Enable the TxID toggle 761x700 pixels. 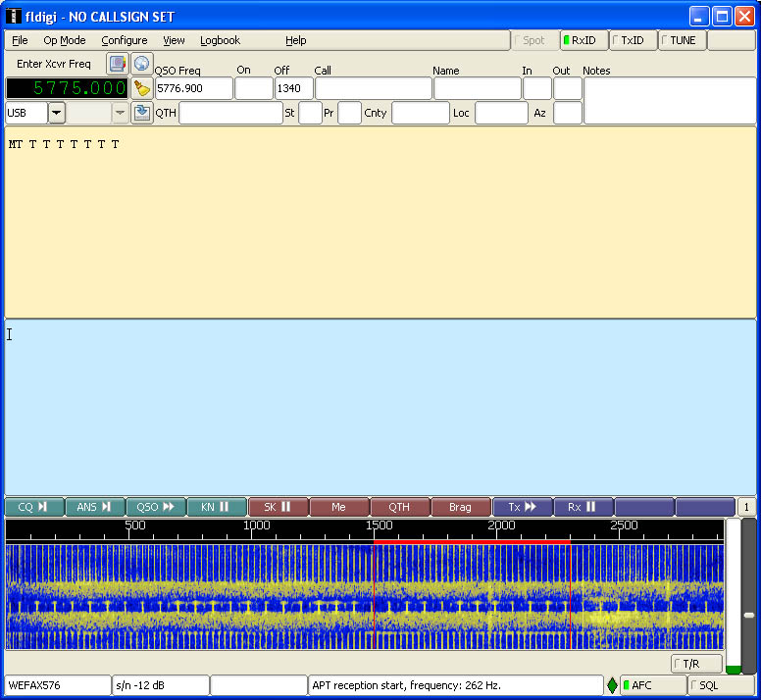[633, 40]
